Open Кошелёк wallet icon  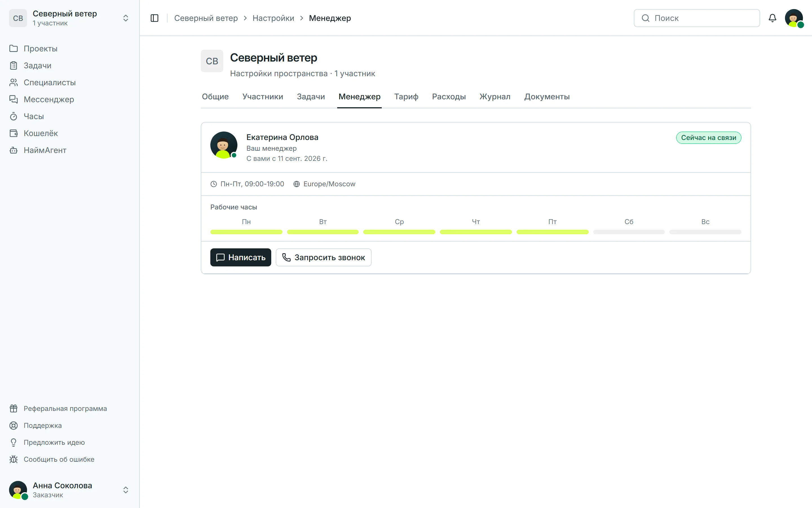click(x=14, y=133)
